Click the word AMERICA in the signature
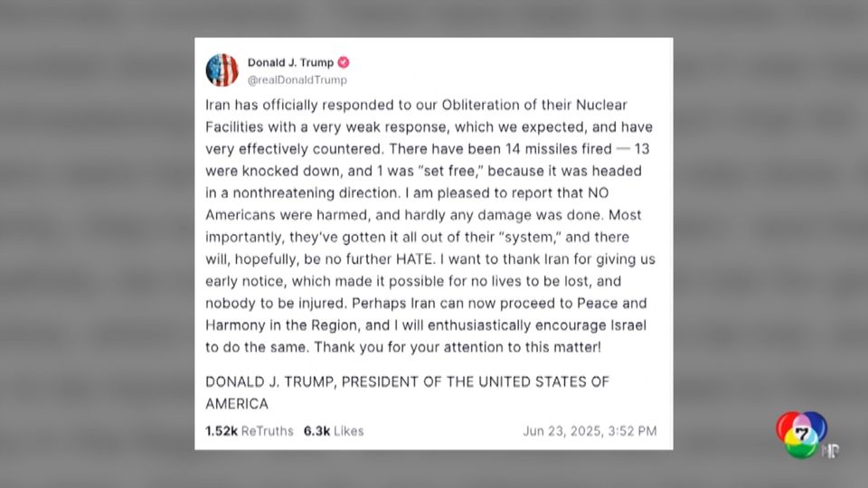The image size is (868, 488). 237,404
